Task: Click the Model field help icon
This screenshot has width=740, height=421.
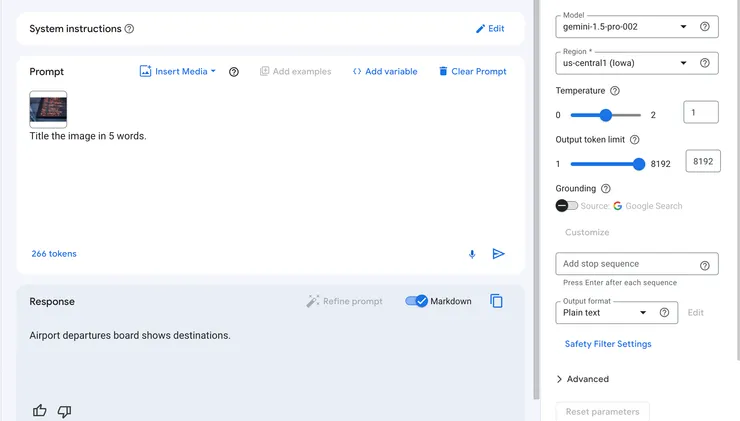Action: (705, 27)
